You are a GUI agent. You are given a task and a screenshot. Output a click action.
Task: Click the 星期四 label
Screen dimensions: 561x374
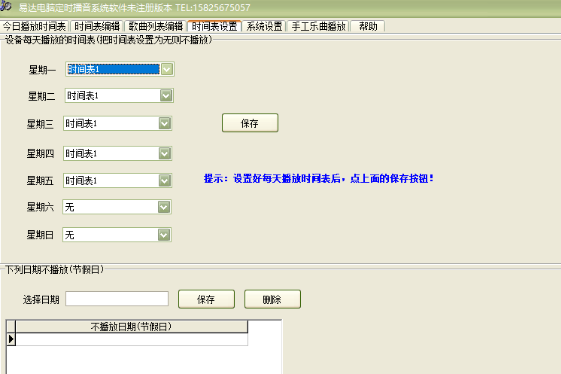[40, 154]
